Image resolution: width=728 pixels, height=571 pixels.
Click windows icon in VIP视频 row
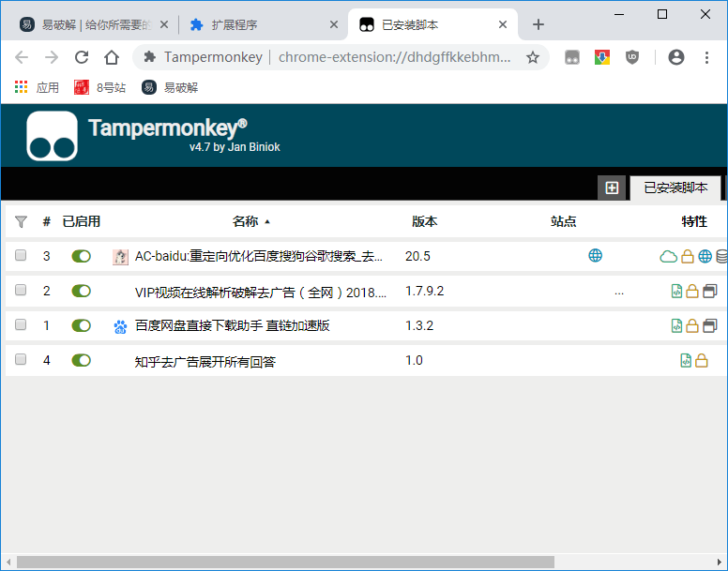tap(710, 291)
